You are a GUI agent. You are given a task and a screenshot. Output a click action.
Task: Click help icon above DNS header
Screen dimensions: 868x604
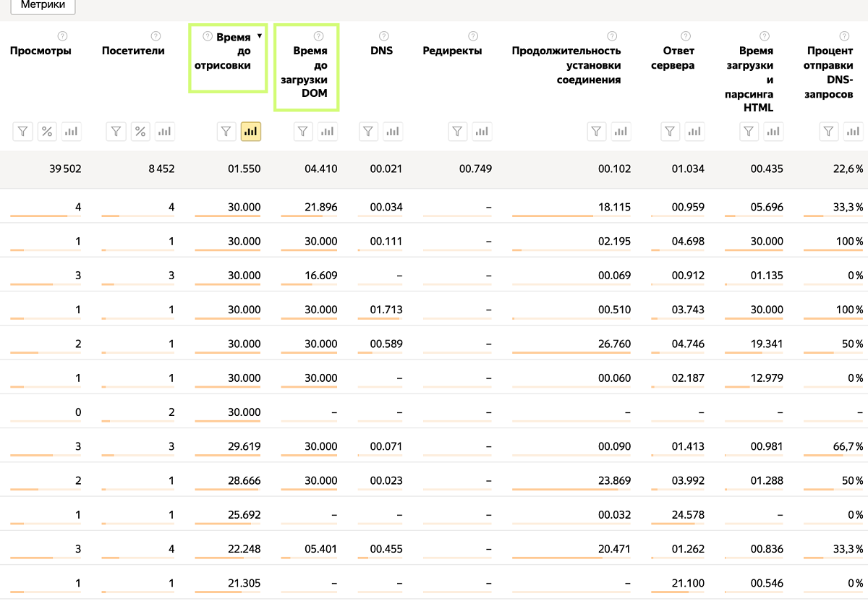tap(383, 36)
